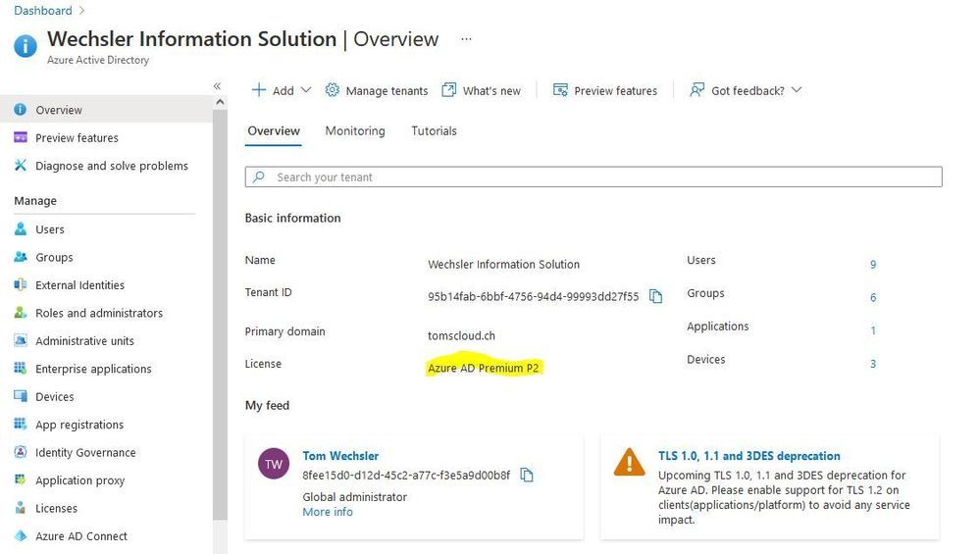Click the Devices count 3 link
980x554 pixels.
click(873, 364)
